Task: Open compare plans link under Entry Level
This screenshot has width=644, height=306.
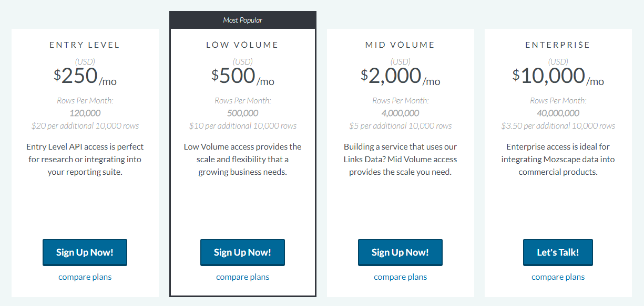Action: [x=85, y=277]
